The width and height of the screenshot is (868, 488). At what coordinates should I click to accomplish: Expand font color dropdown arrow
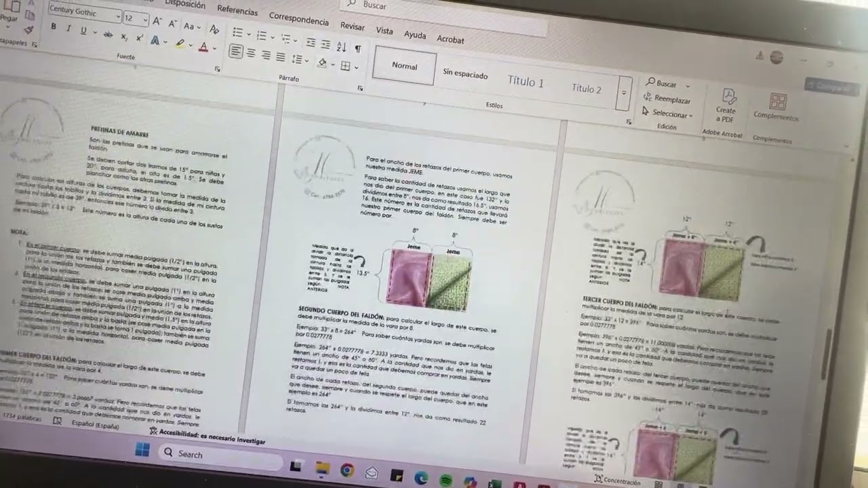pos(213,49)
